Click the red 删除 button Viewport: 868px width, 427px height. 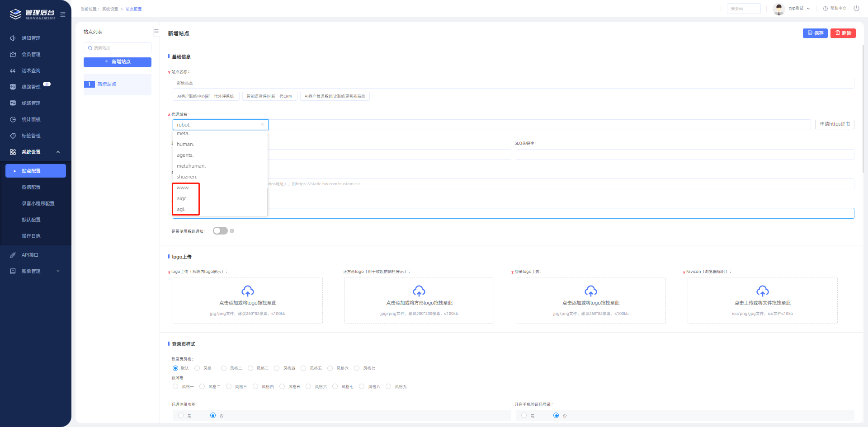click(x=843, y=33)
